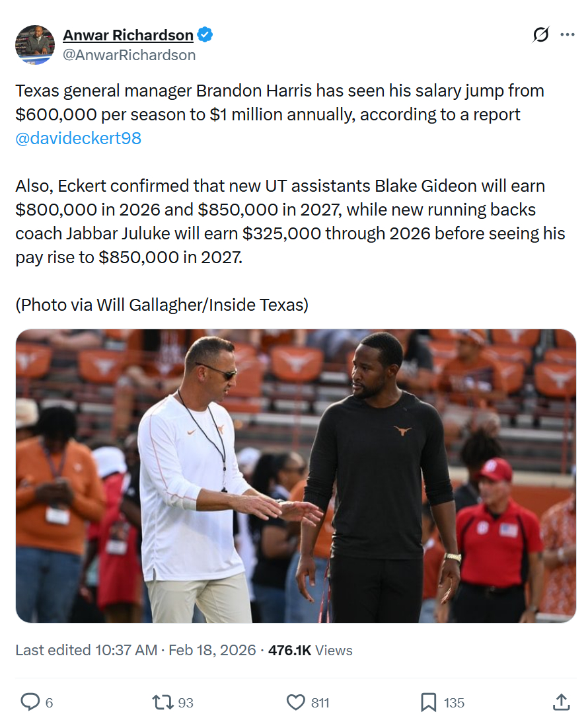This screenshot has height=724, width=588.
Task: Open Anwar Richardson's profile avatar
Action: pyautogui.click(x=35, y=44)
